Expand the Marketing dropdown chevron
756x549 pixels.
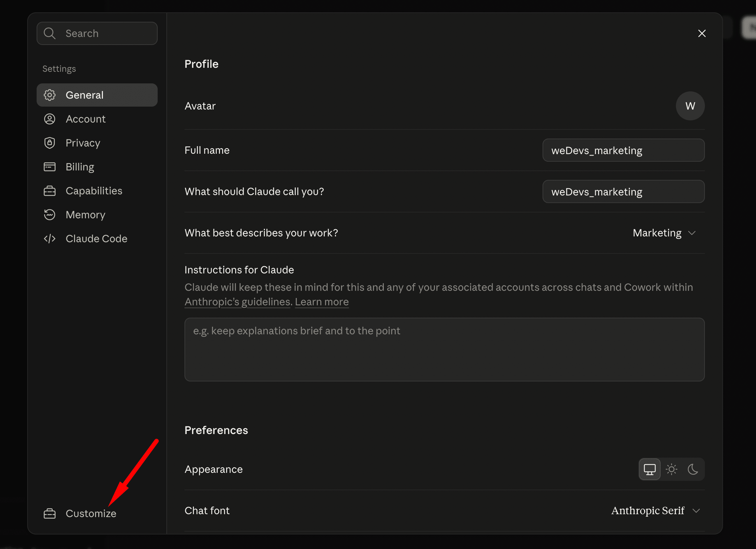tap(692, 233)
